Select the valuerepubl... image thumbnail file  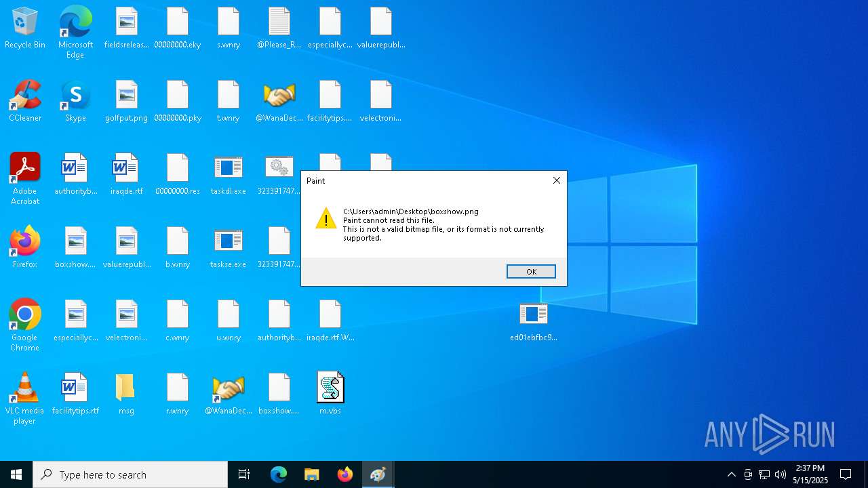point(127,248)
